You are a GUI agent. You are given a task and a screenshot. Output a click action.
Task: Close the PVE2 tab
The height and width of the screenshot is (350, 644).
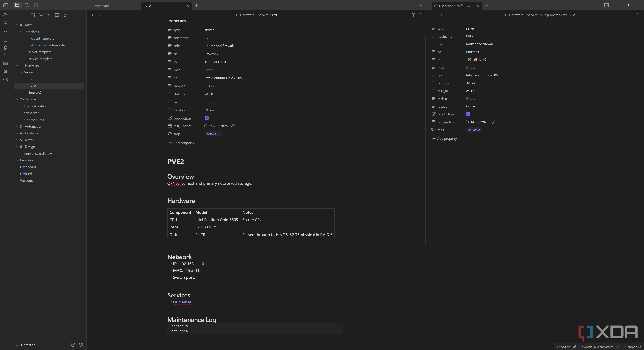coord(187,6)
